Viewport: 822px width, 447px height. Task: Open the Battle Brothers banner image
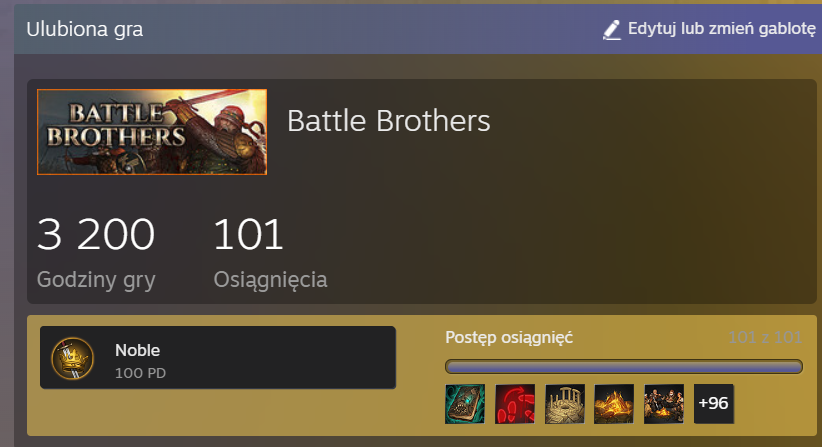[x=152, y=132]
